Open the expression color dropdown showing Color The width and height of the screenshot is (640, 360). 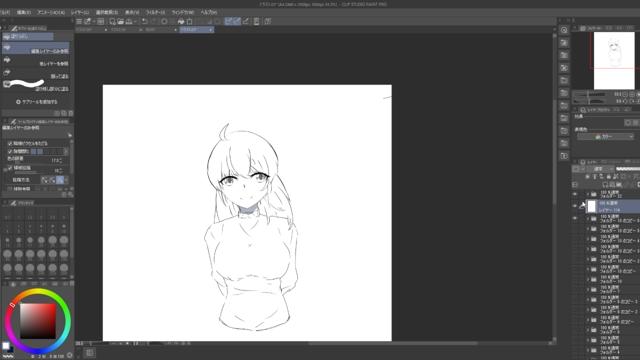coord(605,137)
